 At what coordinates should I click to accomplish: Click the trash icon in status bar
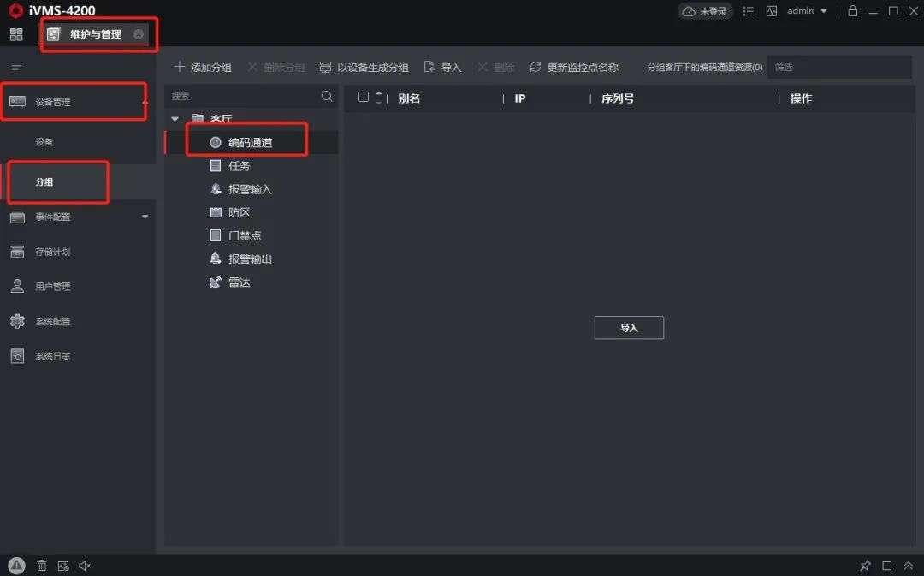tap(41, 566)
